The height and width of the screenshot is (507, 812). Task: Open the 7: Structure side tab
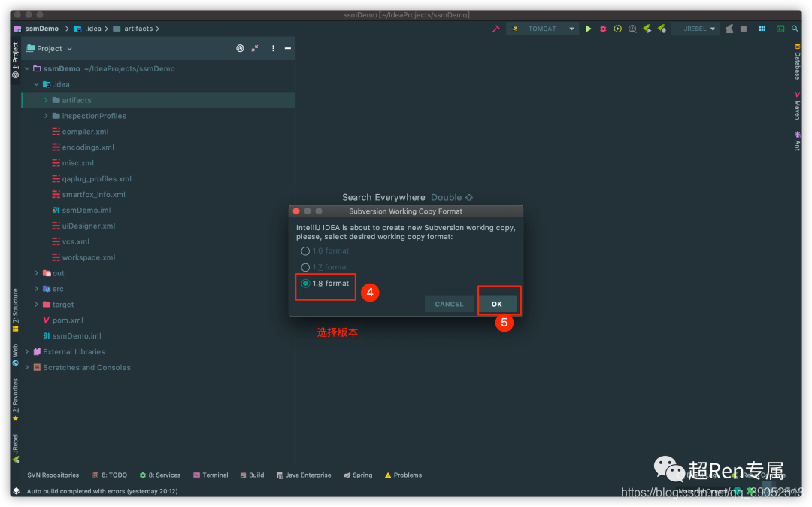tap(16, 310)
